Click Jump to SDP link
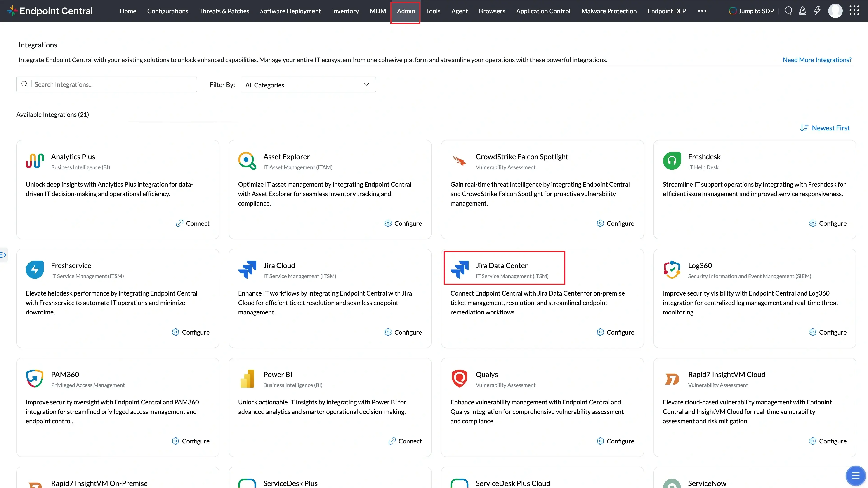Screen dimensions: 868x488 751,11
